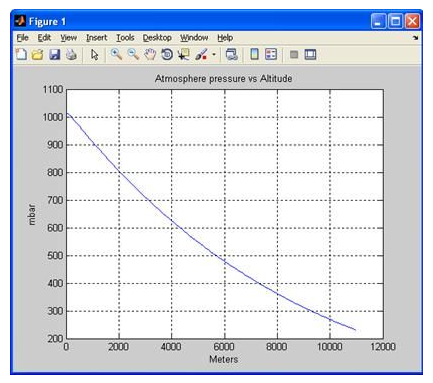Activate the Zoom Out magnifier tool
This screenshot has width=433, height=383.
click(133, 54)
